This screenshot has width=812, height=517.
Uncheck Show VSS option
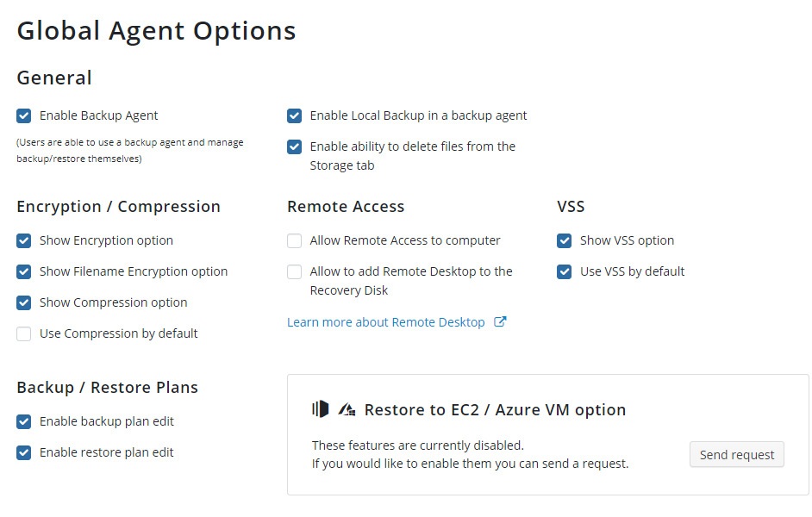[565, 240]
